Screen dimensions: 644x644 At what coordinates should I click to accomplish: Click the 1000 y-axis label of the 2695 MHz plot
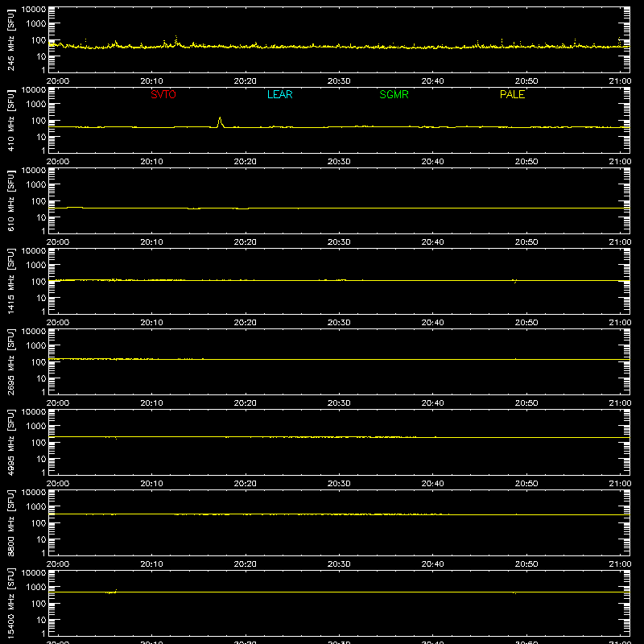[36, 346]
